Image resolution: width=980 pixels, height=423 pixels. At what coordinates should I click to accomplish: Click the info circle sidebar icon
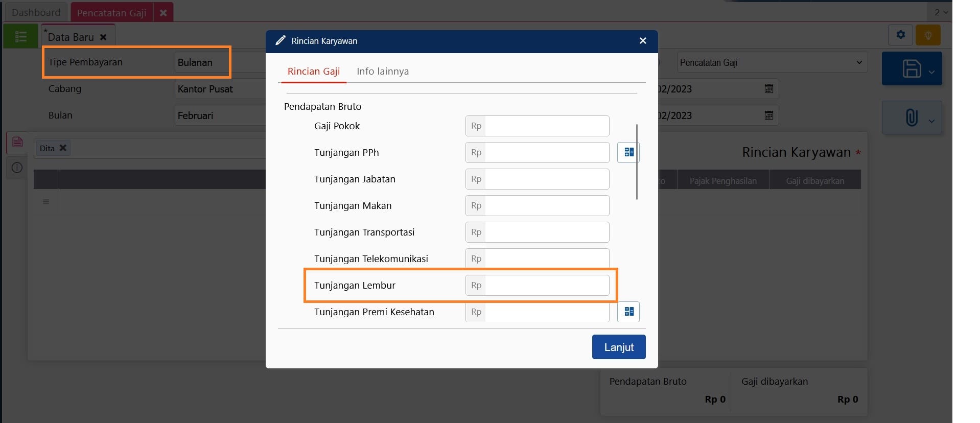[17, 168]
